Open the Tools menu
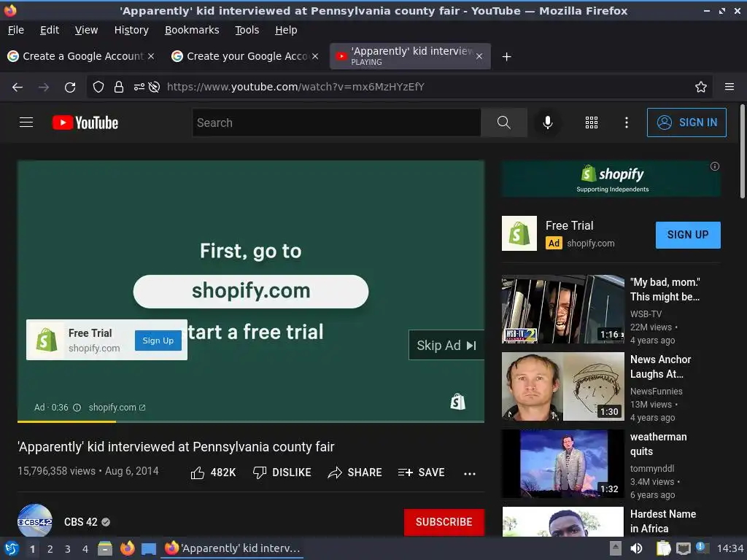This screenshot has width=747, height=560. pyautogui.click(x=247, y=30)
